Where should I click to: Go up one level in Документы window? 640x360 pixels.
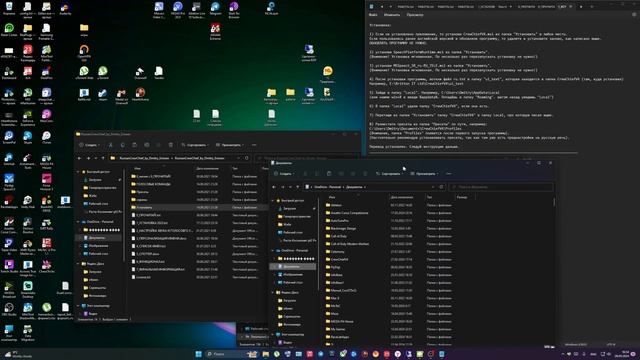tap(298, 187)
